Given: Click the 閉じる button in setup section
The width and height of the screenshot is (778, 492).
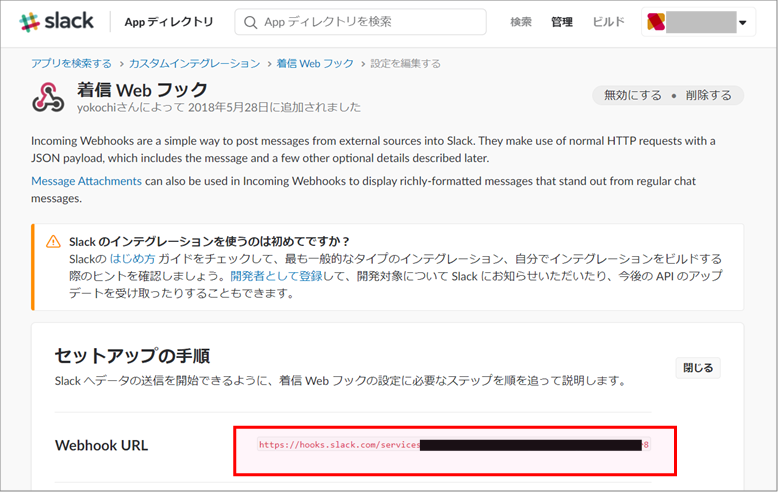Looking at the screenshot, I should 698,368.
